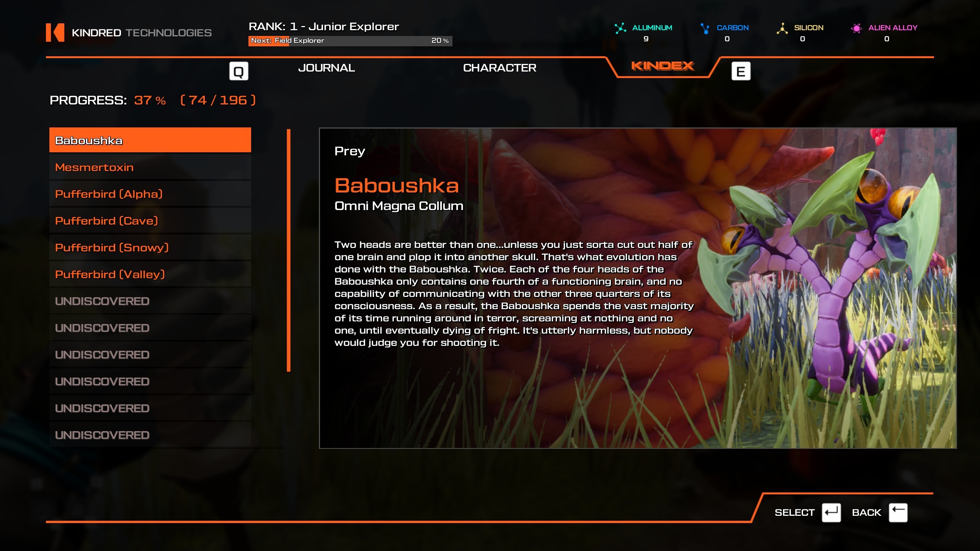Switch to the CHARACTER tab
This screenshot has height=551, width=980.
[500, 68]
